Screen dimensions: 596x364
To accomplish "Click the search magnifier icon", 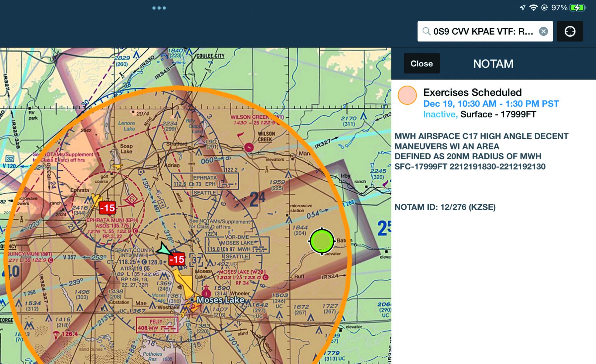I will tap(427, 31).
